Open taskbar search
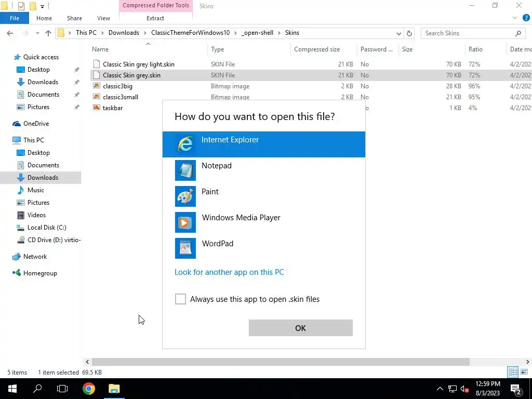Viewport: 532px width, 399px height. (x=37, y=389)
